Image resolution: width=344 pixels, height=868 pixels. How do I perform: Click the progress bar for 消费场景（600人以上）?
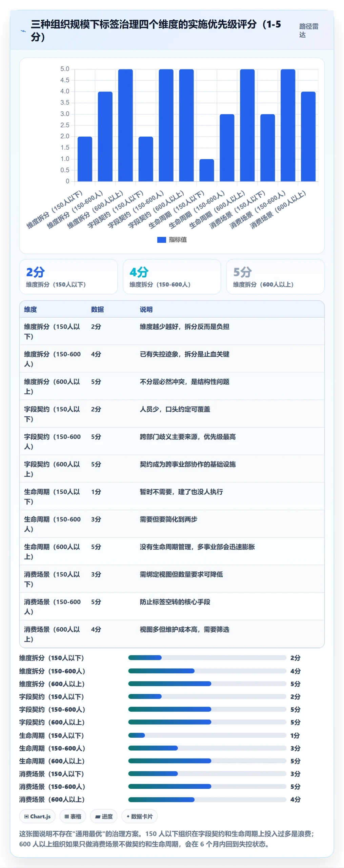[x=207, y=799]
